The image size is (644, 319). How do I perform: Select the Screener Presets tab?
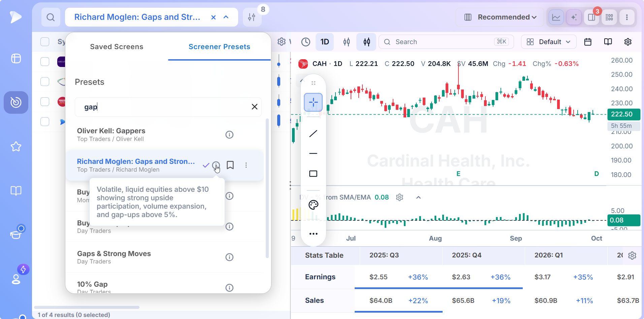click(x=219, y=47)
